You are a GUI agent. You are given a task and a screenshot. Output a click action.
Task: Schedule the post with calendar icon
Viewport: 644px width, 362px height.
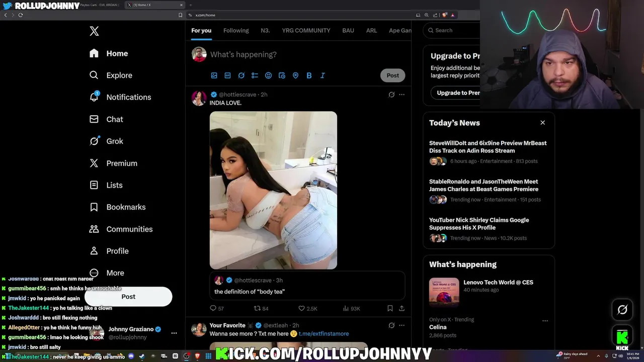282,75
